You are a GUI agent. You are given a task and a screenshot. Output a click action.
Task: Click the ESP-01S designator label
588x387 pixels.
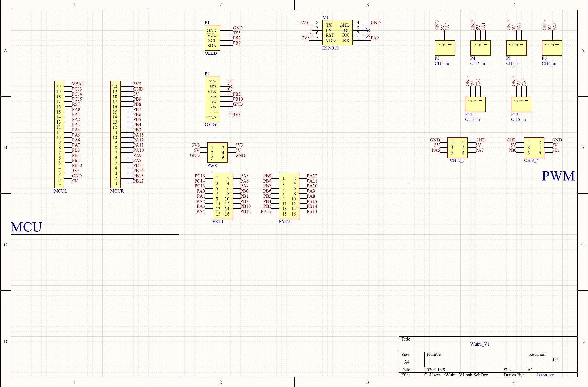(x=330, y=48)
